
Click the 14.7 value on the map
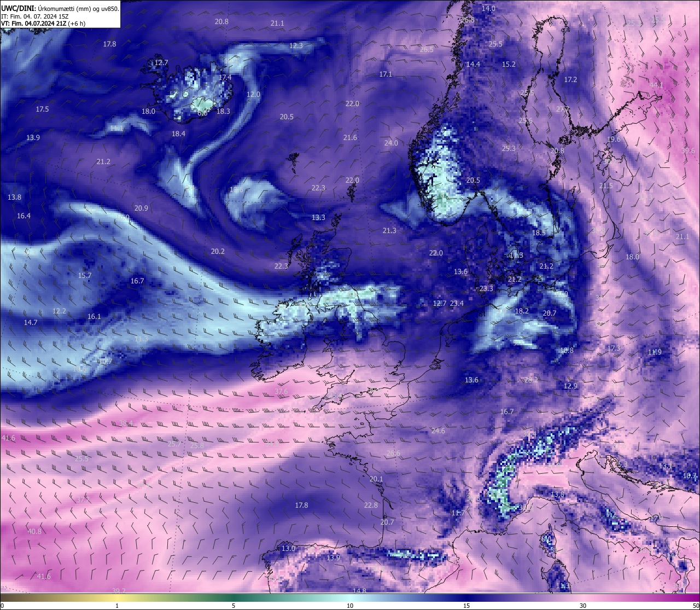click(31, 323)
